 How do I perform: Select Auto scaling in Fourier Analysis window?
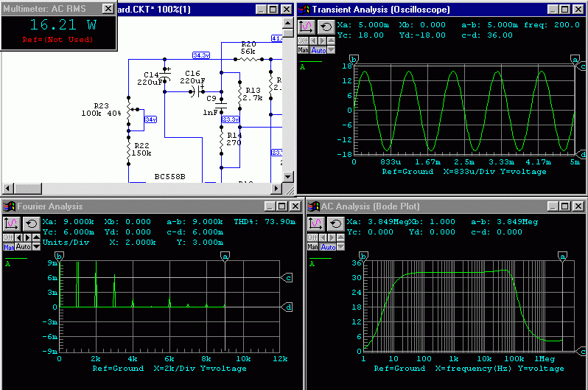(x=24, y=247)
